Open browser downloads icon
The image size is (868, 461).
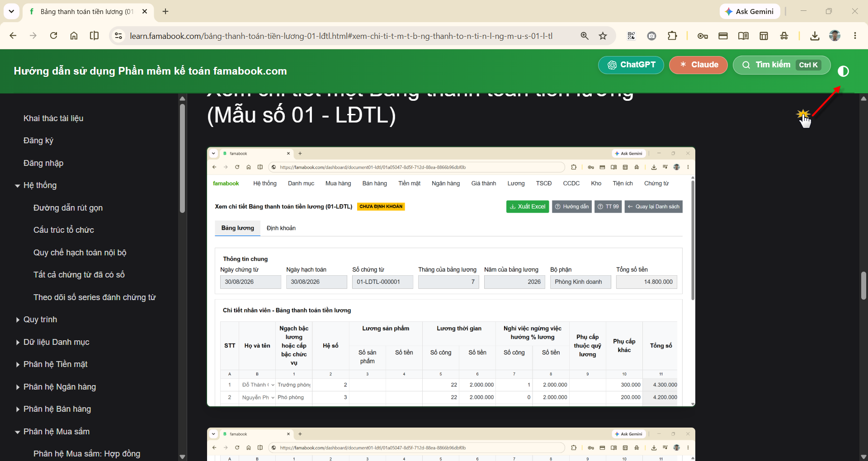pyautogui.click(x=815, y=36)
